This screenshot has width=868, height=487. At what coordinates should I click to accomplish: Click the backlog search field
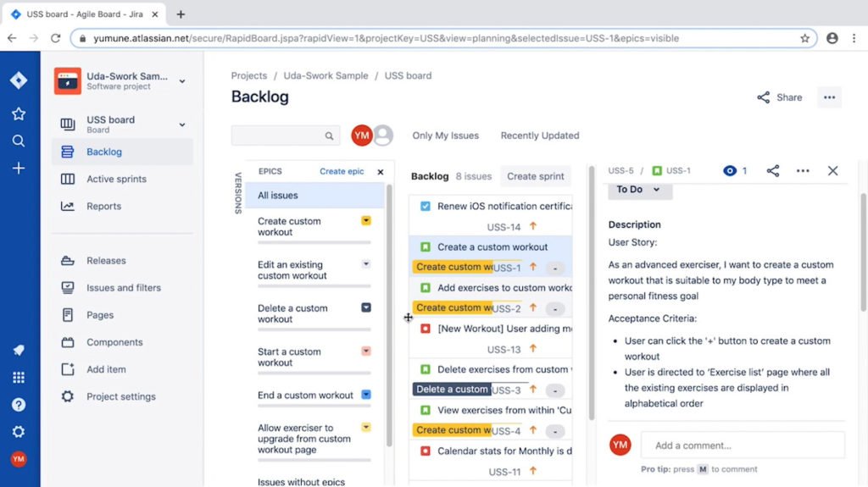click(285, 136)
